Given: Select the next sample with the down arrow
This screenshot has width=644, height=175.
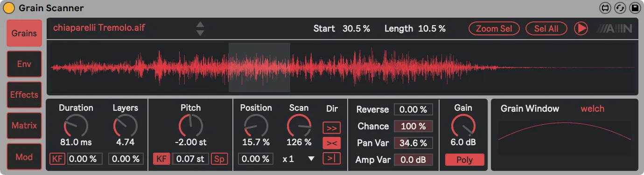Looking at the screenshot, I should point(200,33).
